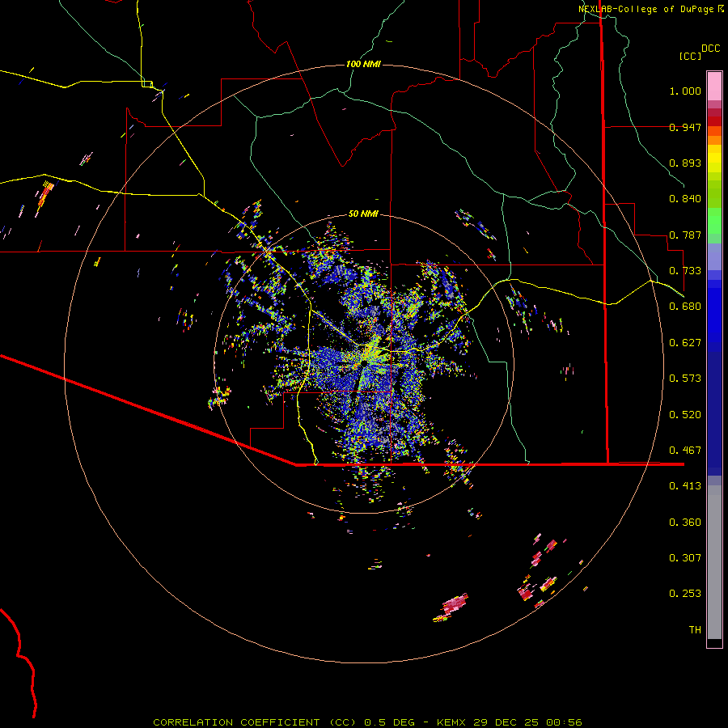This screenshot has width=728, height=728.
Task: Click the 0.360 scale value
Action: (x=685, y=523)
